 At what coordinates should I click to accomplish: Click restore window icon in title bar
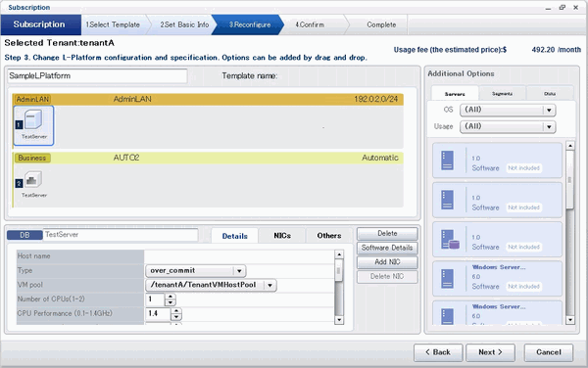click(x=563, y=7)
